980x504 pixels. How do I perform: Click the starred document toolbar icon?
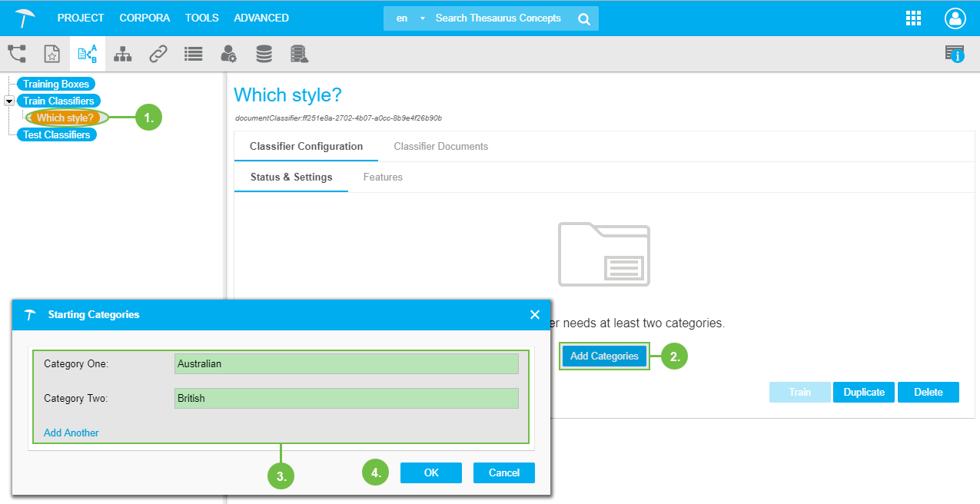[51, 54]
